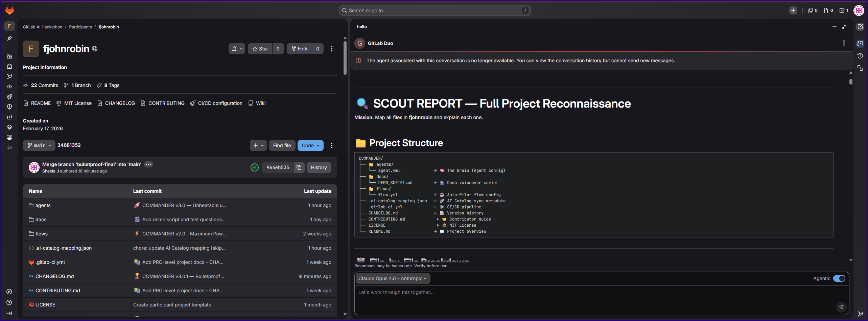Image resolution: width=868 pixels, height=321 pixels.
Task: Open the Wiki link
Action: [x=257, y=103]
